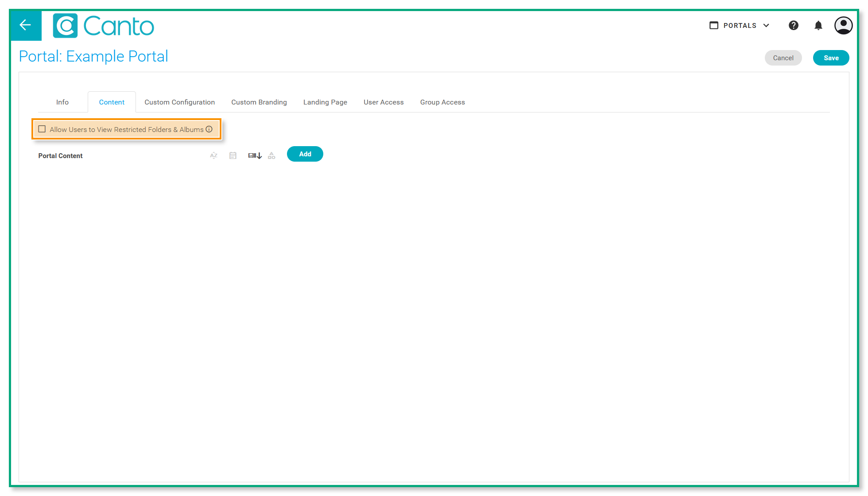Click the info icon beside Restricted Folders & Albums

(209, 129)
